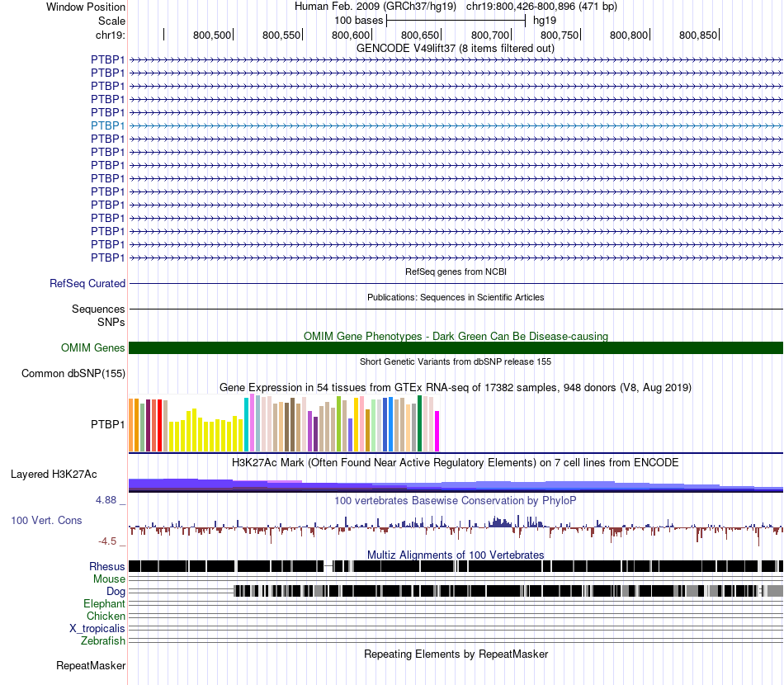Click the 100 Vert. Cons track label

(x=46, y=521)
